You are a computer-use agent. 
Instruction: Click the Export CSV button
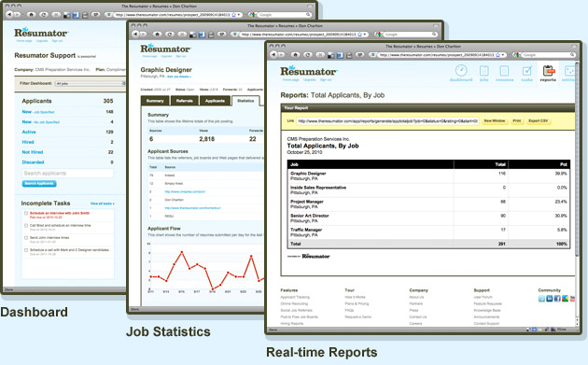tap(539, 121)
